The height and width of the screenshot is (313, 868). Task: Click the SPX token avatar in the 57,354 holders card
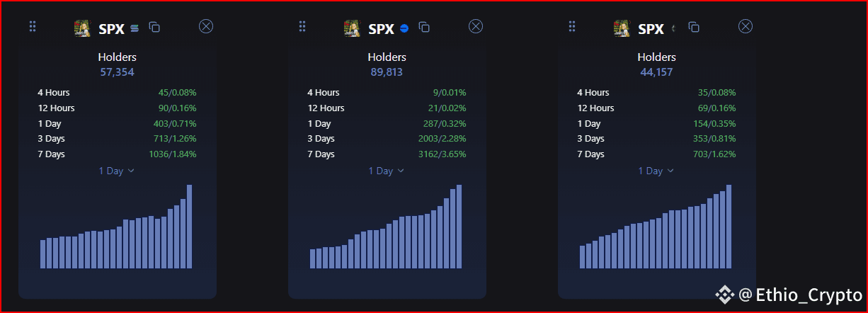(82, 28)
